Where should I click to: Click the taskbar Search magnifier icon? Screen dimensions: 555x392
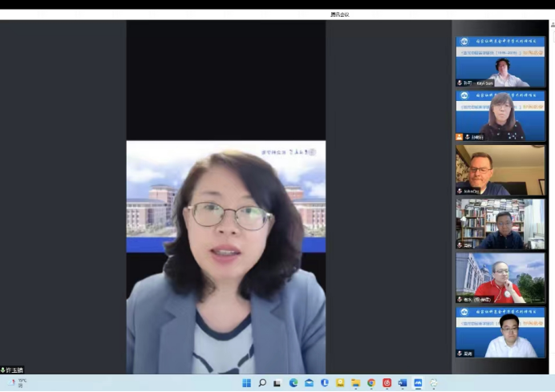coord(262,383)
